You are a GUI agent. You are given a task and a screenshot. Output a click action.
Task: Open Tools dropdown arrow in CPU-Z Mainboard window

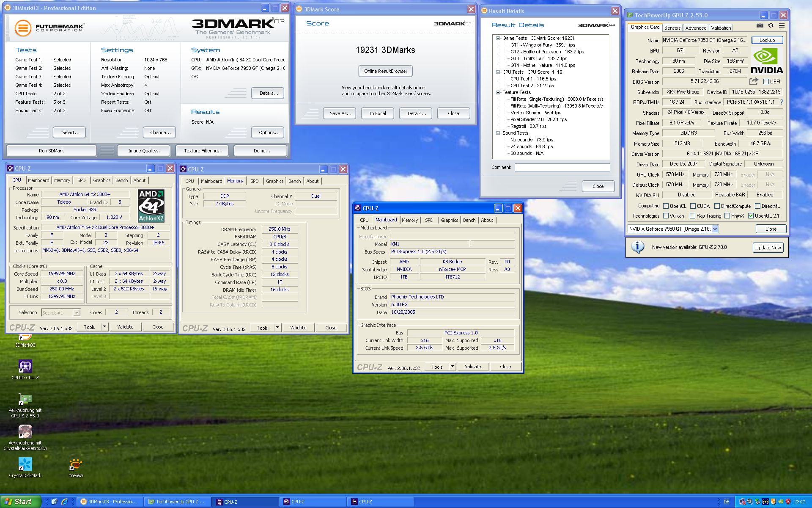click(x=452, y=367)
